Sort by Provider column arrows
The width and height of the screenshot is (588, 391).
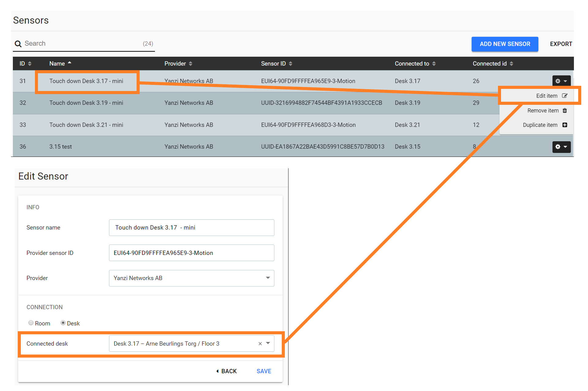point(190,63)
